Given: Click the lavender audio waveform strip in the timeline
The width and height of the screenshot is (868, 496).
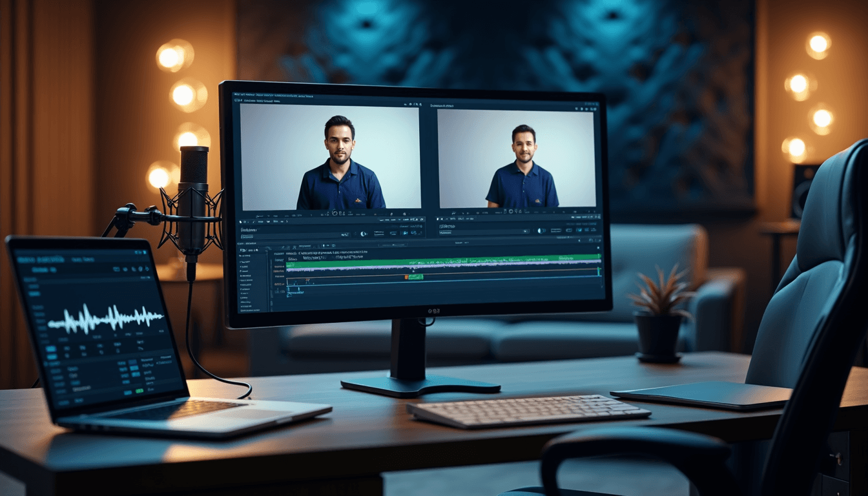Looking at the screenshot, I should coord(444,266).
